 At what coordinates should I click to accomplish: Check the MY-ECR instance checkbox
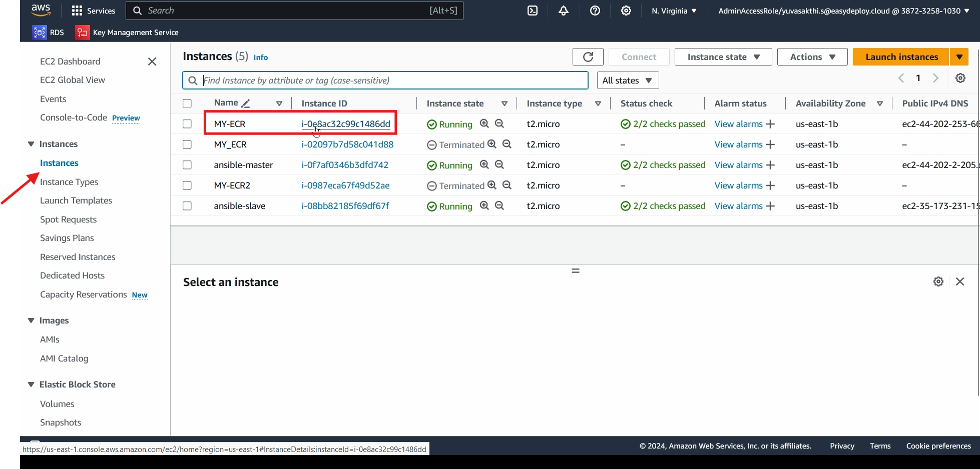187,124
